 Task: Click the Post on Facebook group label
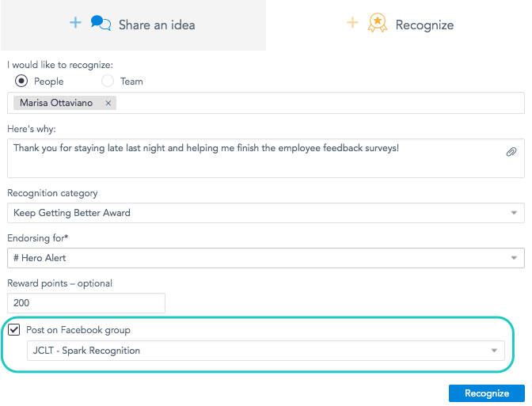click(x=78, y=330)
